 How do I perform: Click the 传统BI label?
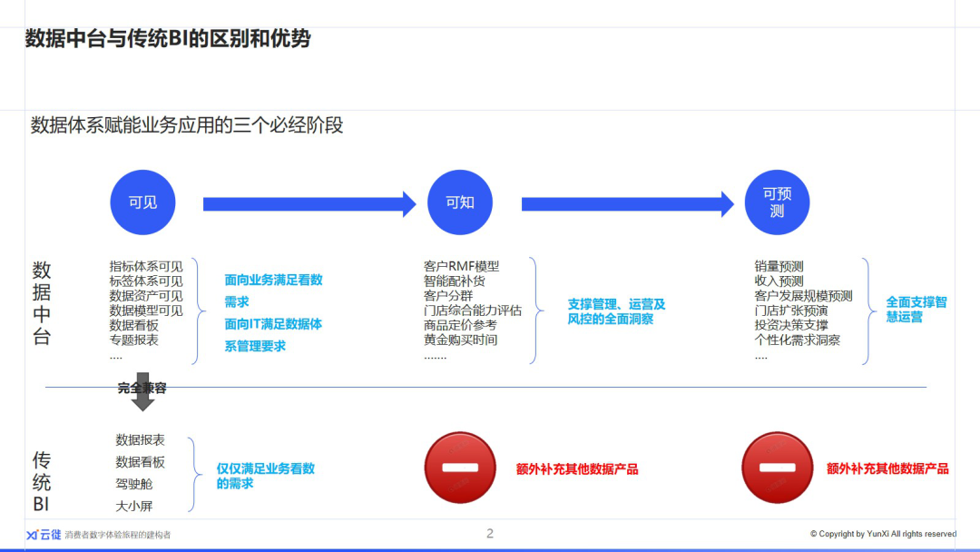tap(41, 482)
